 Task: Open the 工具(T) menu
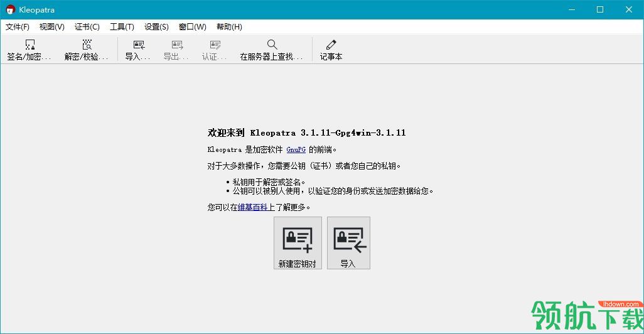122,27
